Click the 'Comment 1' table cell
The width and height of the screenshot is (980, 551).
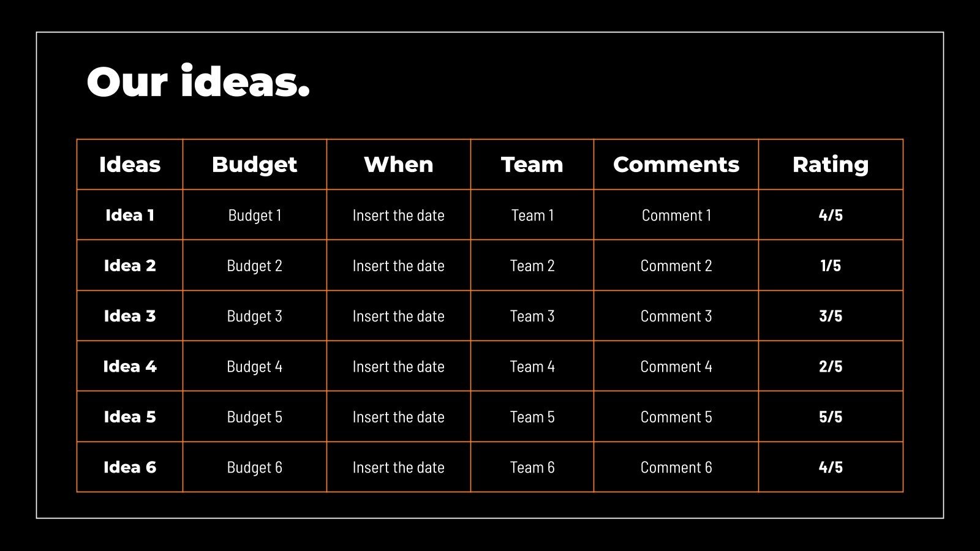(x=676, y=215)
